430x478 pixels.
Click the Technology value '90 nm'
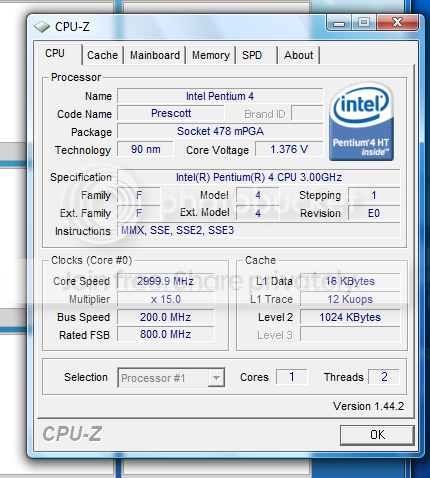click(x=146, y=149)
